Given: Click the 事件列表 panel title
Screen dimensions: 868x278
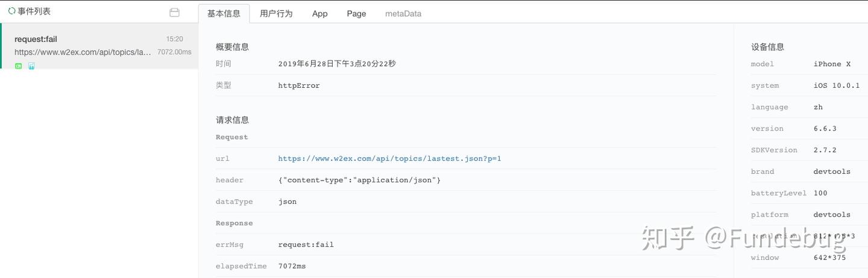Looking at the screenshot, I should pos(34,11).
